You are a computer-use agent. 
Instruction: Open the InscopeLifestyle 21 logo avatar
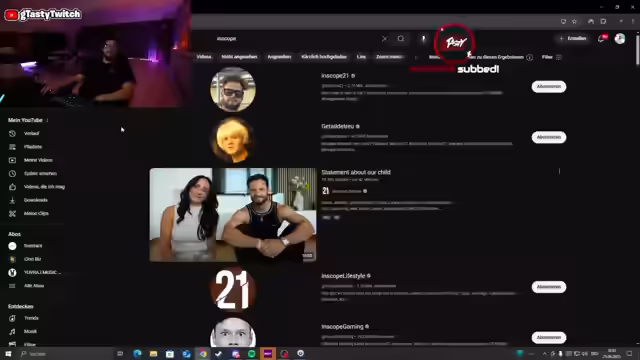[x=233, y=289]
